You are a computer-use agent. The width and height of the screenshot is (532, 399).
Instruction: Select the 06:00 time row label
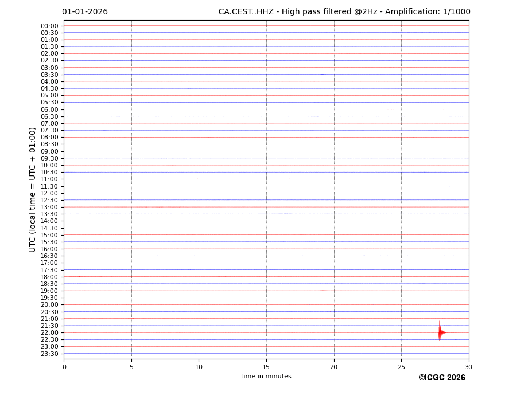point(49,109)
